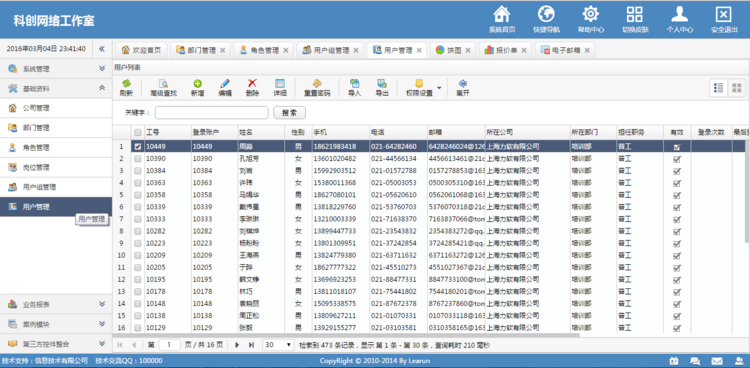Open 岗位管理 in sidebar
750x368 pixels.
56,167
